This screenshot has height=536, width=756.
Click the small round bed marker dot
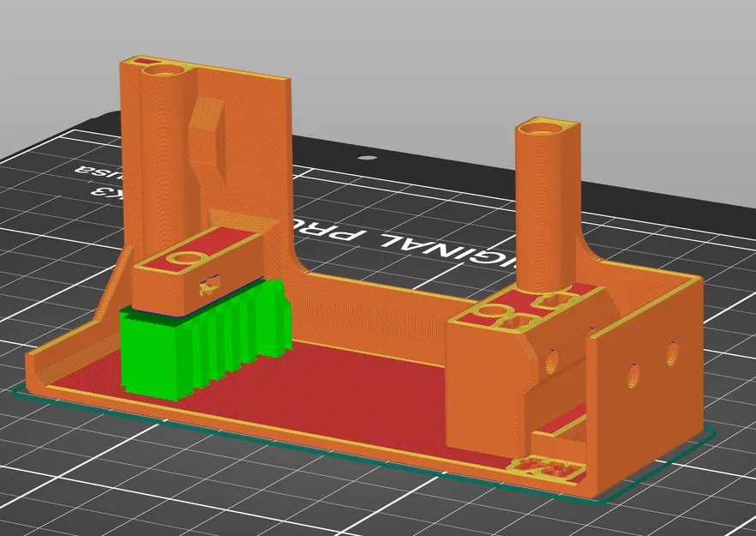[x=368, y=157]
